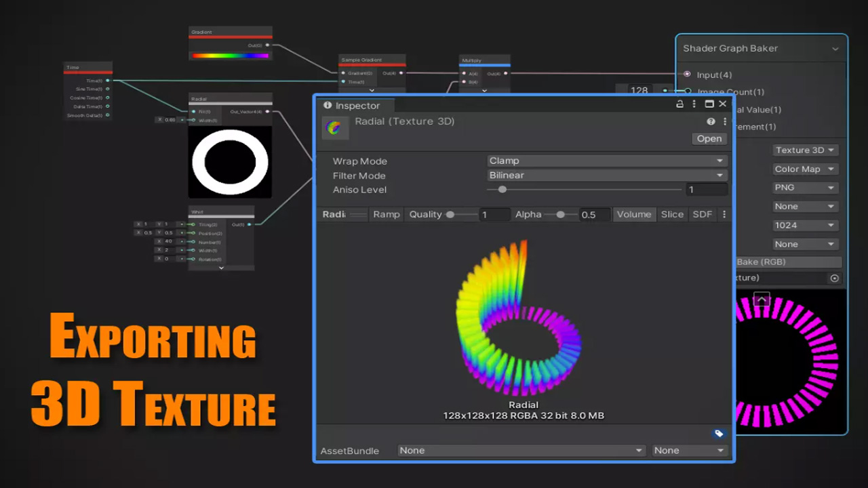Open the texture object picker circle icon
Viewport: 868px width, 488px height.
coord(834,278)
